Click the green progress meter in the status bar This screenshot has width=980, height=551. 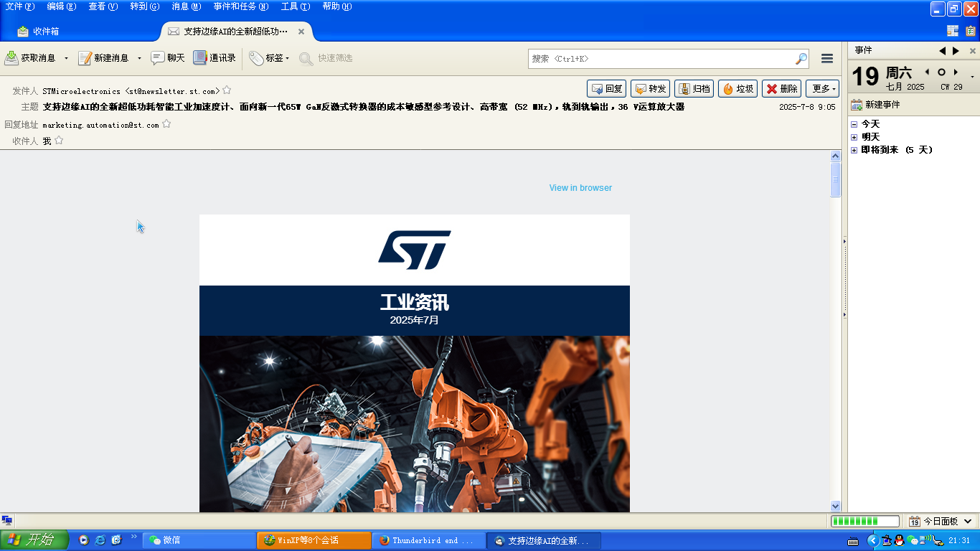click(864, 522)
